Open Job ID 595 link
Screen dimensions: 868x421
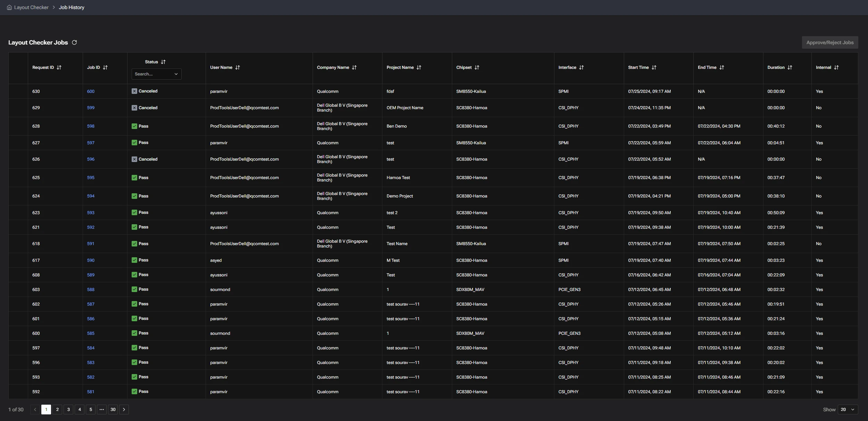point(91,178)
